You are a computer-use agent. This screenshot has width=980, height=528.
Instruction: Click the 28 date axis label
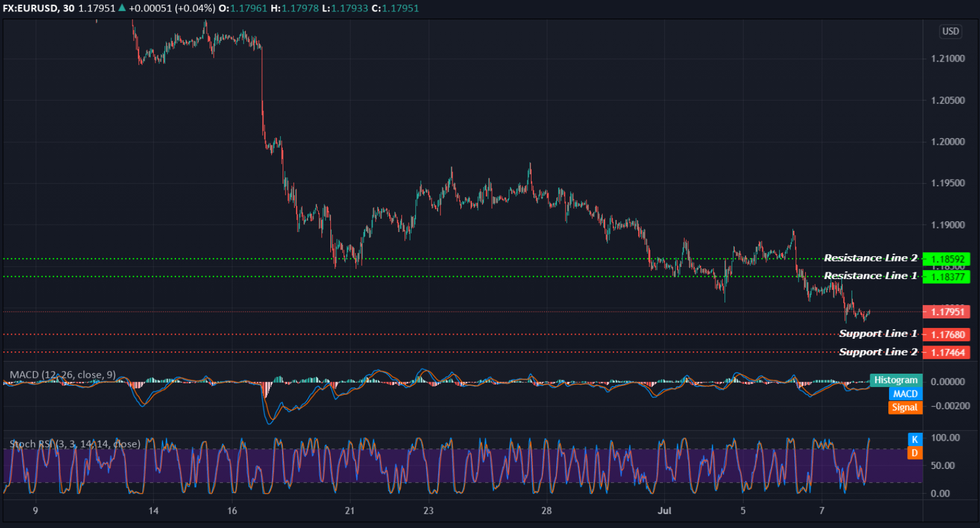(x=546, y=511)
